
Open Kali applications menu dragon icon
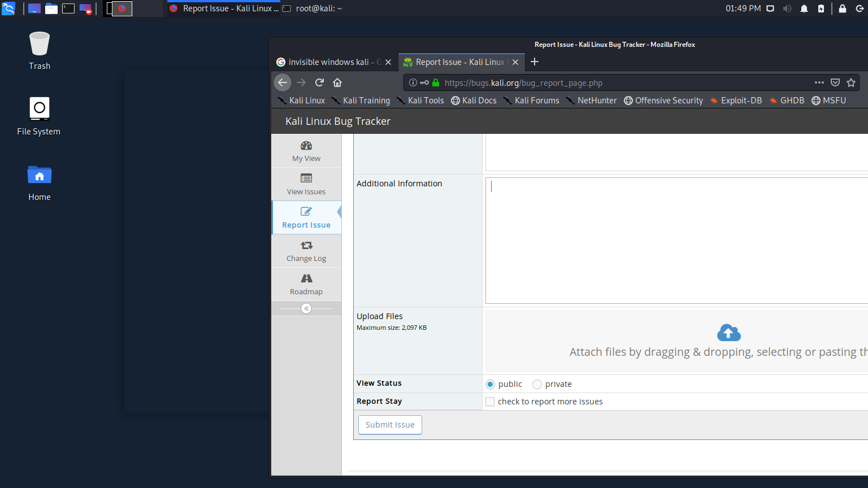[x=8, y=8]
